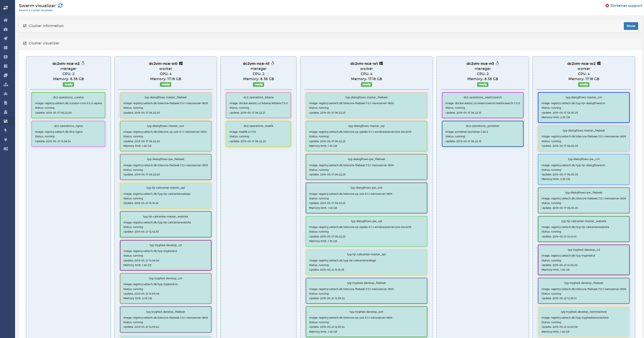Image resolution: width=644 pixels, height=338 pixels.
Task: Click Windows icon beside dc2vm-nca-w1
Action: pos(381,63)
